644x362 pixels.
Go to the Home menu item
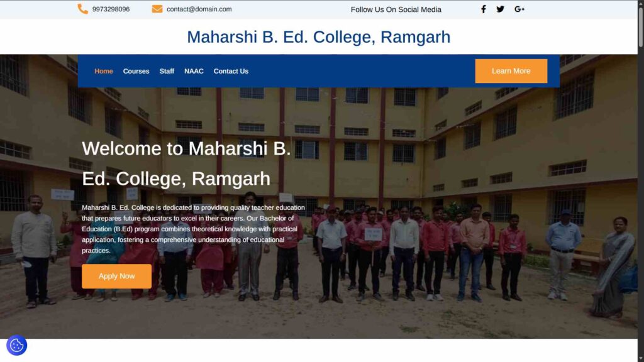[104, 71]
